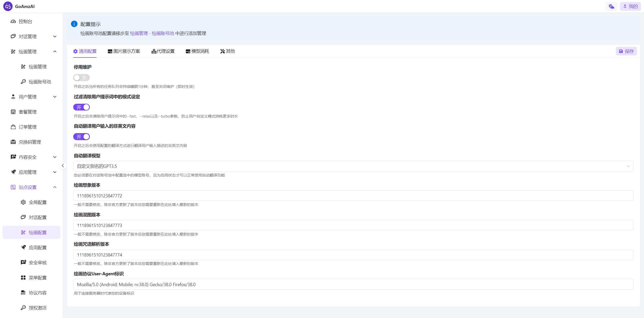The width and height of the screenshot is (644, 318).
Task: Open the 控制台 dashboard icon
Action: click(x=13, y=21)
